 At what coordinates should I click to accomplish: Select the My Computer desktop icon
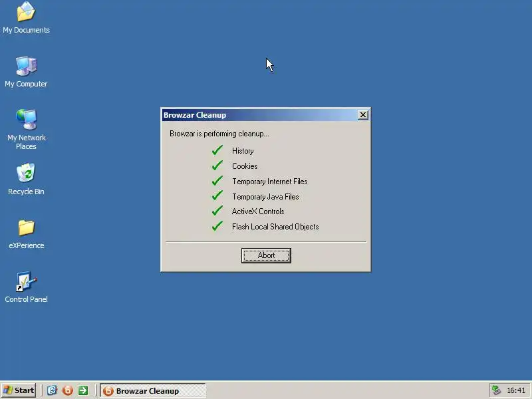(x=26, y=72)
